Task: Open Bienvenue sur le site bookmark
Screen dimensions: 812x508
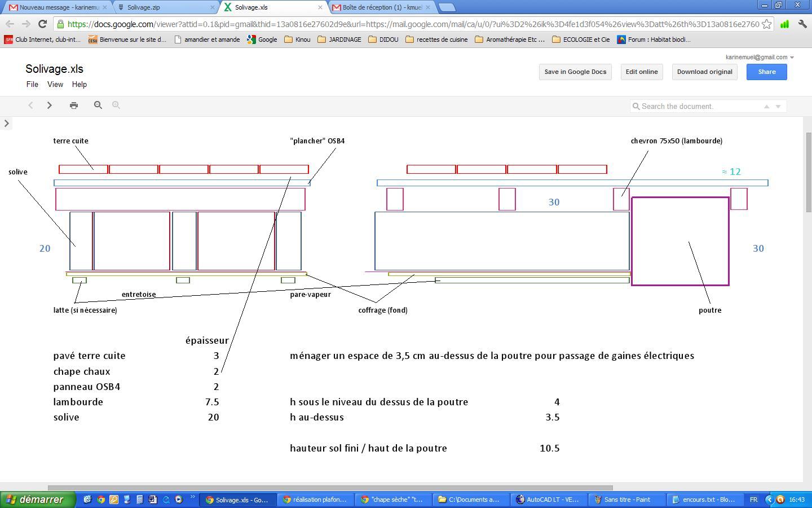Action: point(128,40)
